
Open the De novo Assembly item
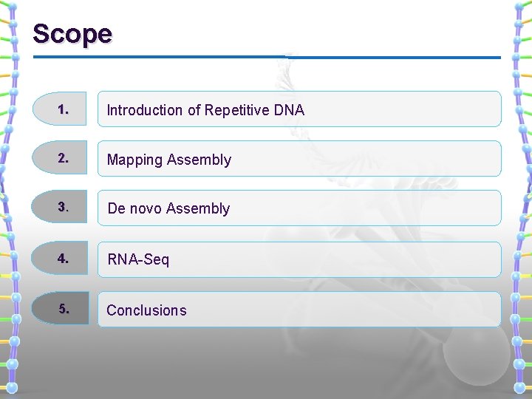point(168,209)
